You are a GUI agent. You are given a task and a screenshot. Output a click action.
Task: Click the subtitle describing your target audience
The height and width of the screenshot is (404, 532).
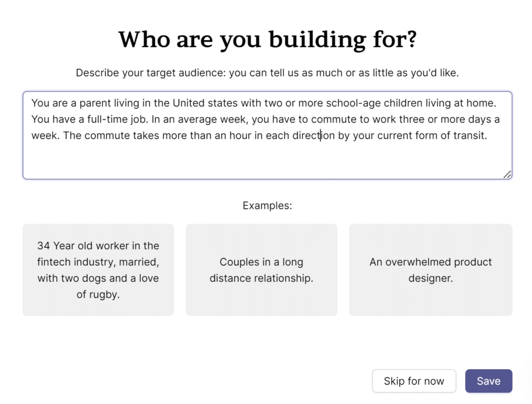pos(267,73)
